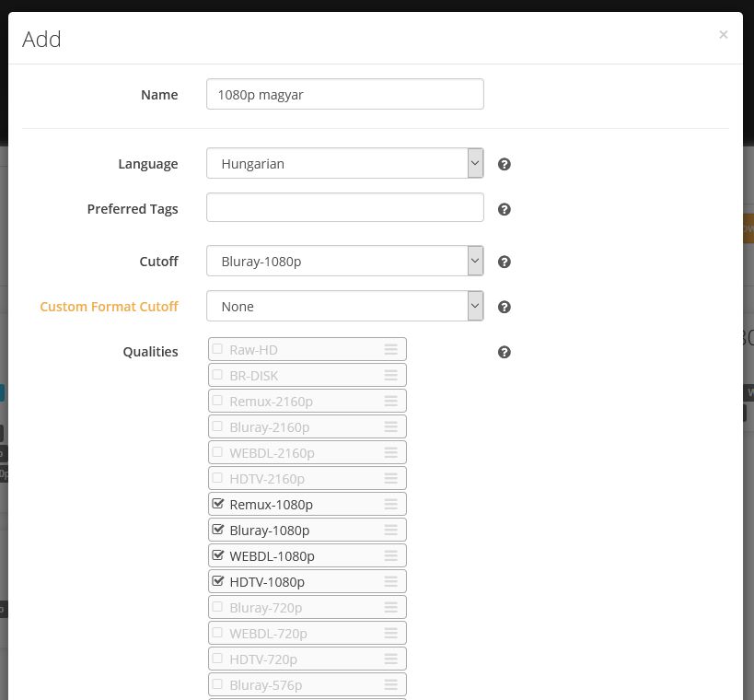Enable the Bluray-720p quality checkbox
The image size is (754, 700).
(217, 607)
